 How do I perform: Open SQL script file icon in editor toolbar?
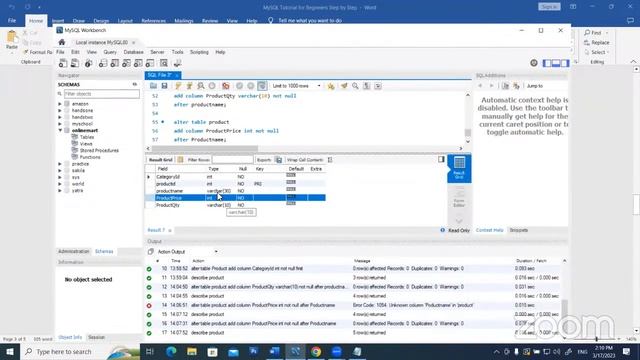click(x=153, y=86)
